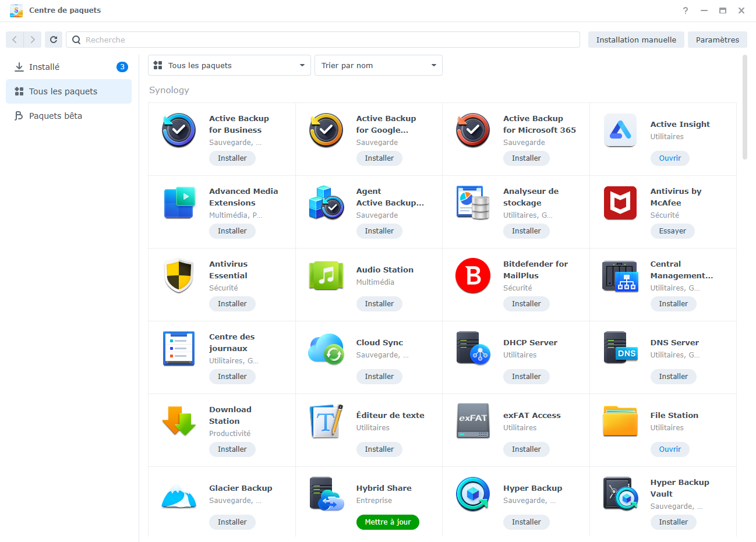Click the Hyper Backup icon
This screenshot has width=756, height=542.
tap(473, 494)
